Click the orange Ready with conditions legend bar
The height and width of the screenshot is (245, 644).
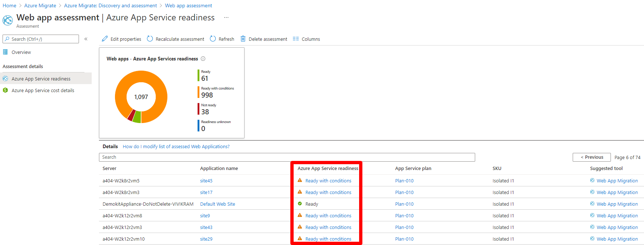point(199,92)
